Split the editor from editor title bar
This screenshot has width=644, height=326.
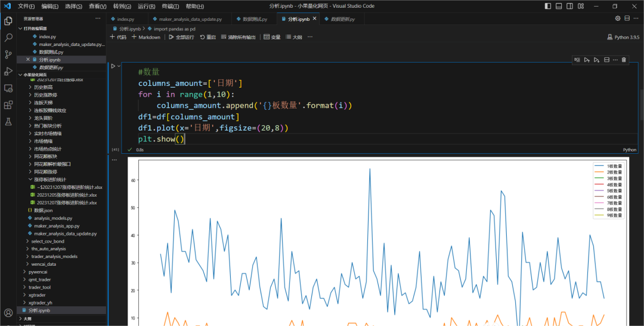coord(627,18)
